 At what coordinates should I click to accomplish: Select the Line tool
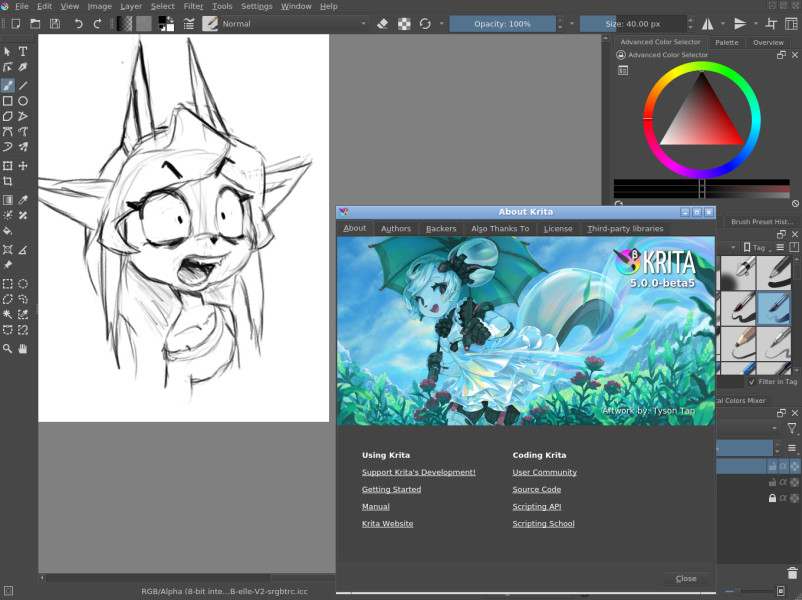23,85
